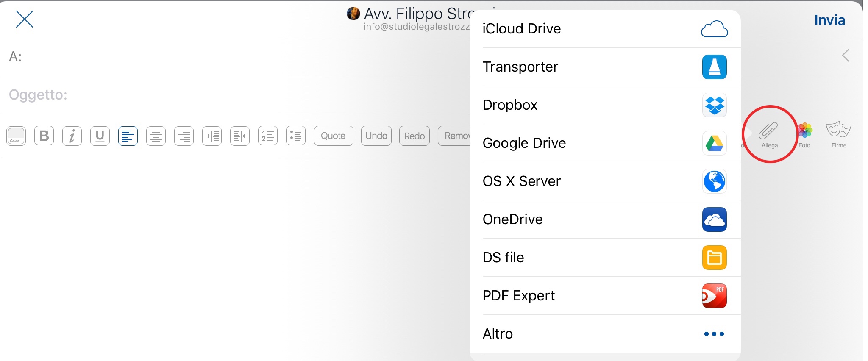
Task: Click the Undo button
Action: point(376,136)
